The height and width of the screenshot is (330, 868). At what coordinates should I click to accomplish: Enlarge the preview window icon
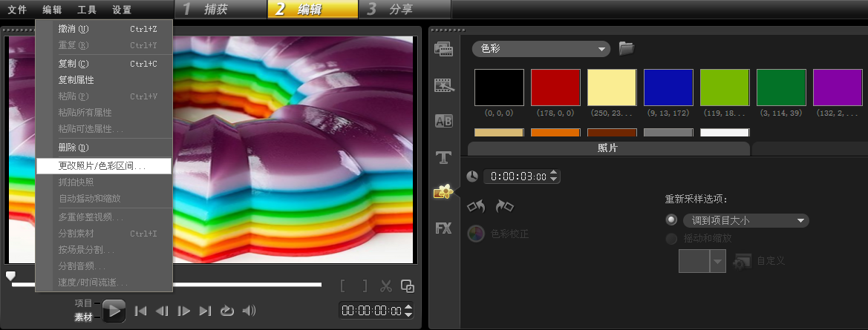408,286
